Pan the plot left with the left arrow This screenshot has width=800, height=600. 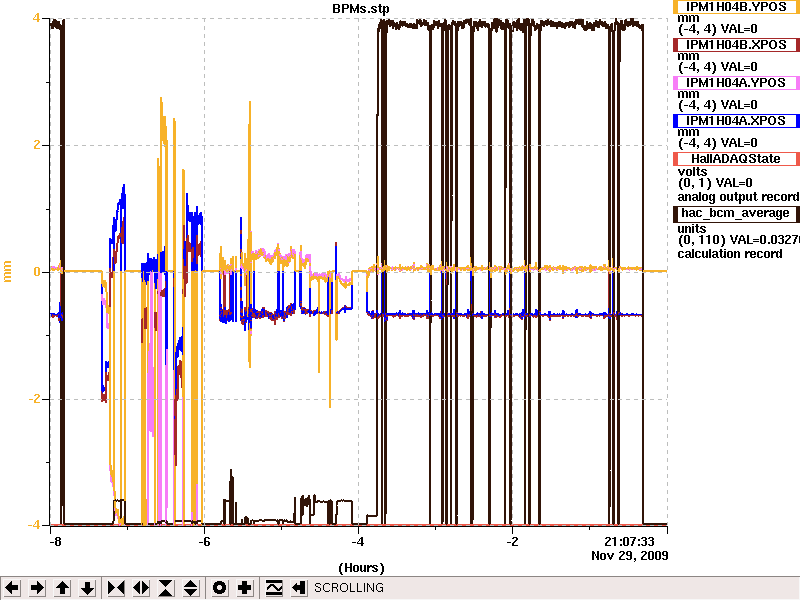pyautogui.click(x=12, y=588)
